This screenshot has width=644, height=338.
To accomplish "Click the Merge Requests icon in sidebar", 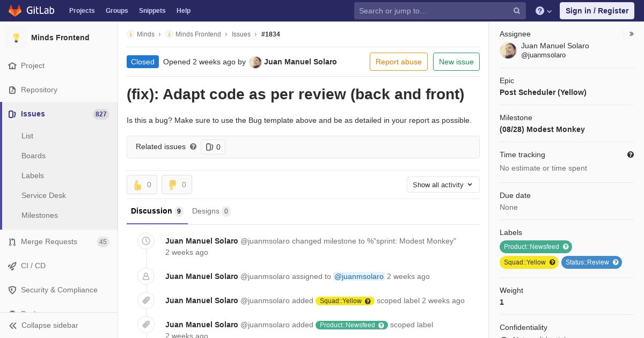I will [12, 241].
